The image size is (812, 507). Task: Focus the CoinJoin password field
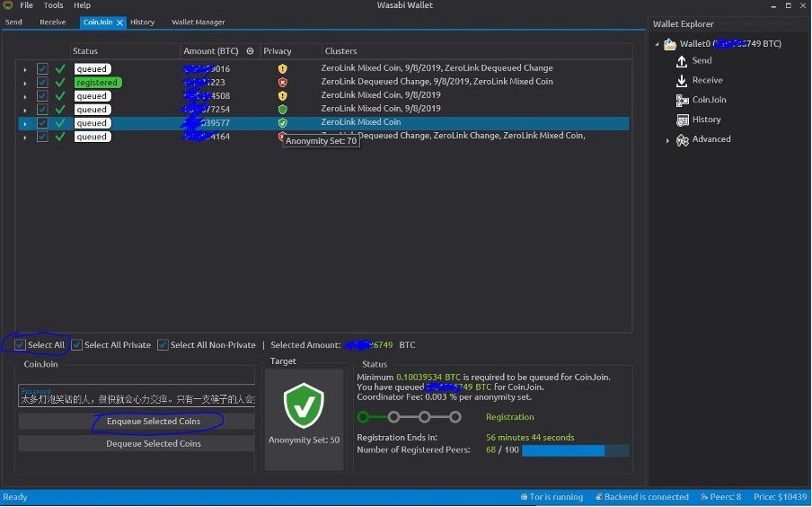coord(137,396)
